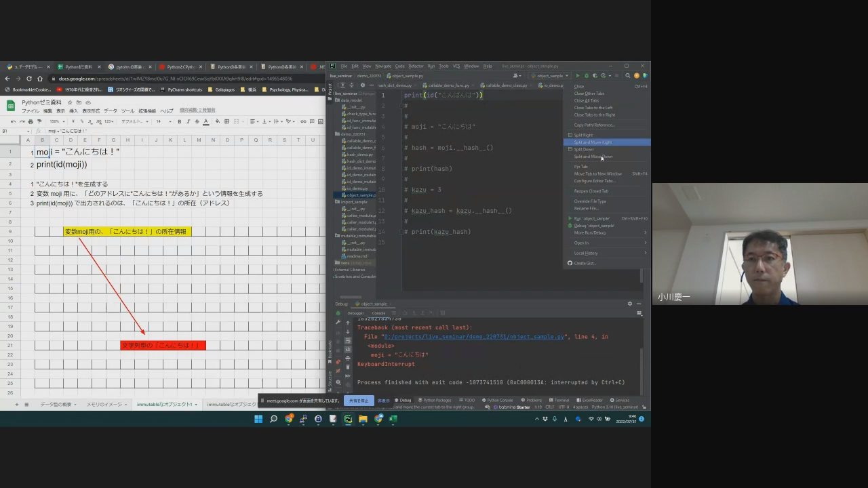Viewport: 868px width, 488px height.
Task: Open the zoom 150% dropdown in Sheets
Action: 57,121
